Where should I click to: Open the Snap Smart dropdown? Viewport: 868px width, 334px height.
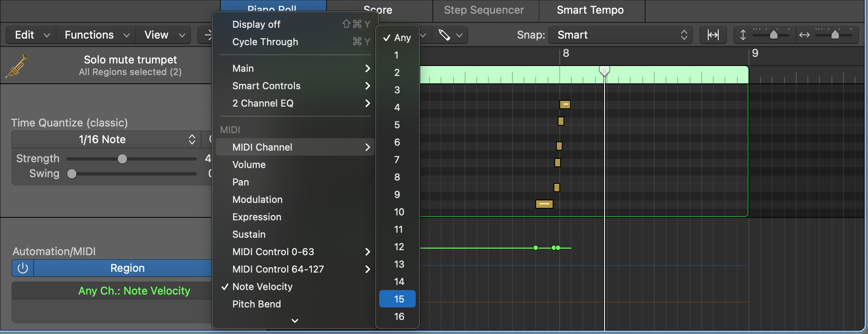pos(620,35)
